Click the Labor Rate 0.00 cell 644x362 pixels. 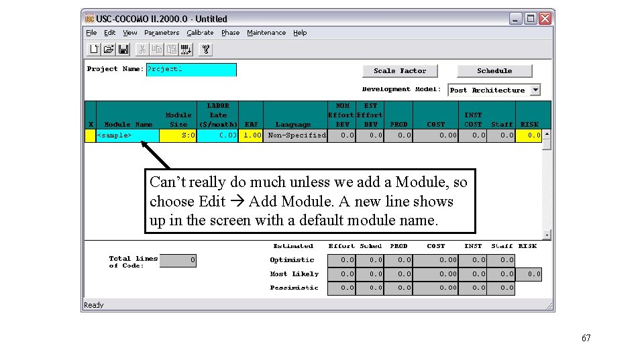217,135
